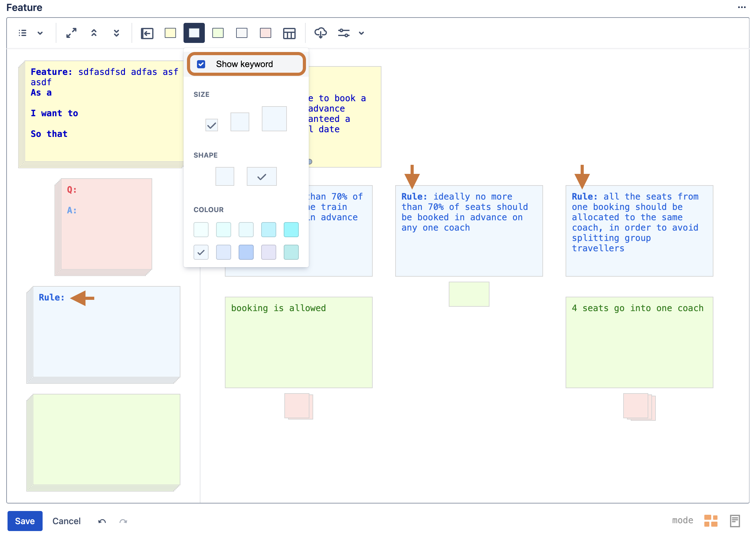Pick the sky blue colour swatch
The height and width of the screenshot is (537, 756).
[x=268, y=229]
